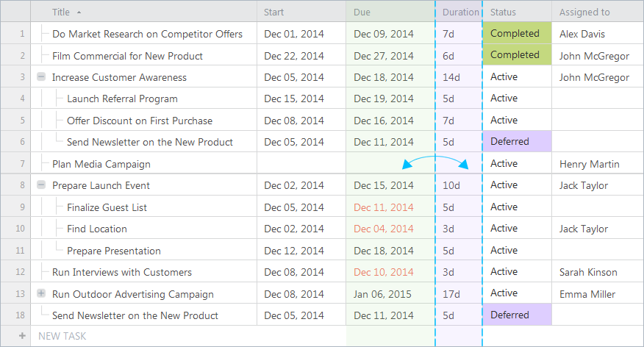This screenshot has width=644, height=347.
Task: Click the overdue date Dec 04, 2014
Action: 384,229
